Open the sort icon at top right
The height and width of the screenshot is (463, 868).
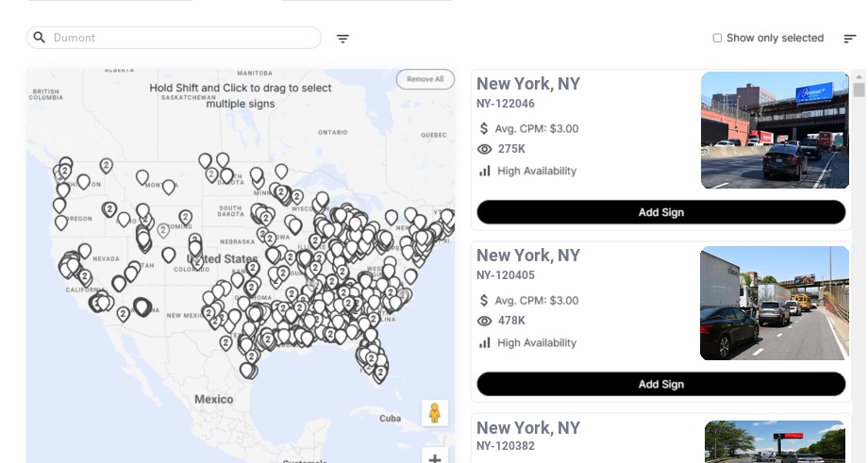(x=850, y=39)
